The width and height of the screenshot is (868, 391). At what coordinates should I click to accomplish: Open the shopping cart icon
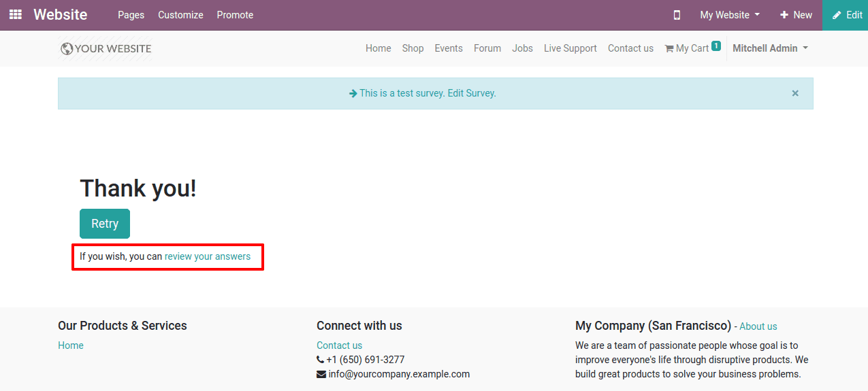click(669, 48)
